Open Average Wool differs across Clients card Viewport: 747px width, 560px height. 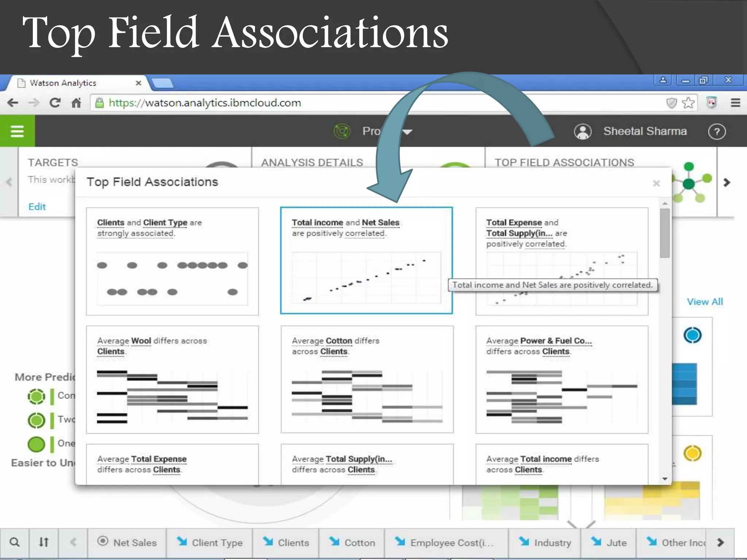173,380
